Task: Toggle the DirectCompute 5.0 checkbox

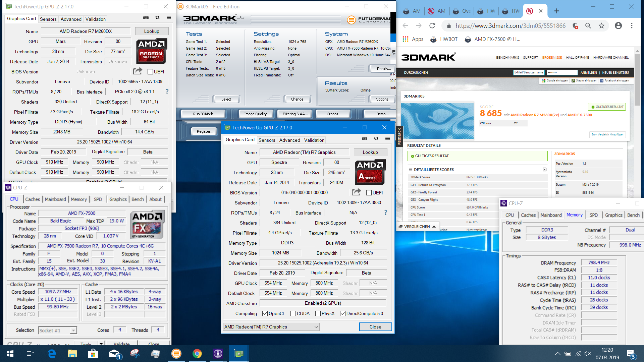Action: coord(343,313)
